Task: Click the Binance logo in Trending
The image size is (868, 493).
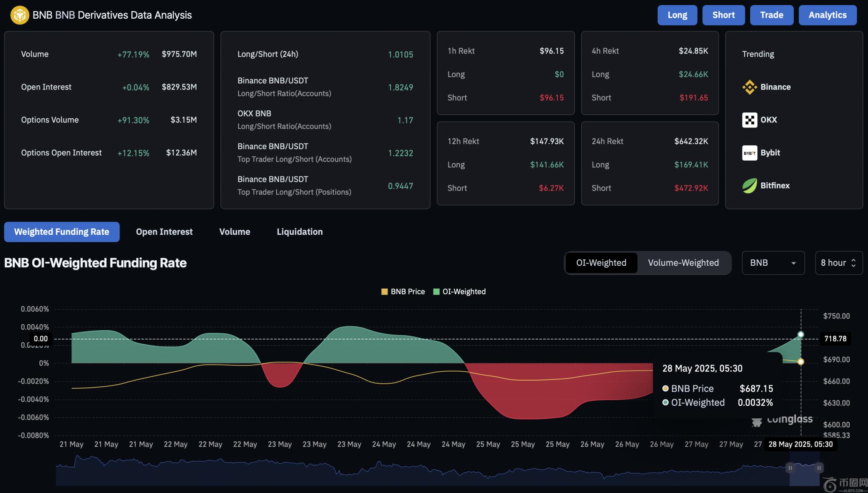Action: pos(749,87)
